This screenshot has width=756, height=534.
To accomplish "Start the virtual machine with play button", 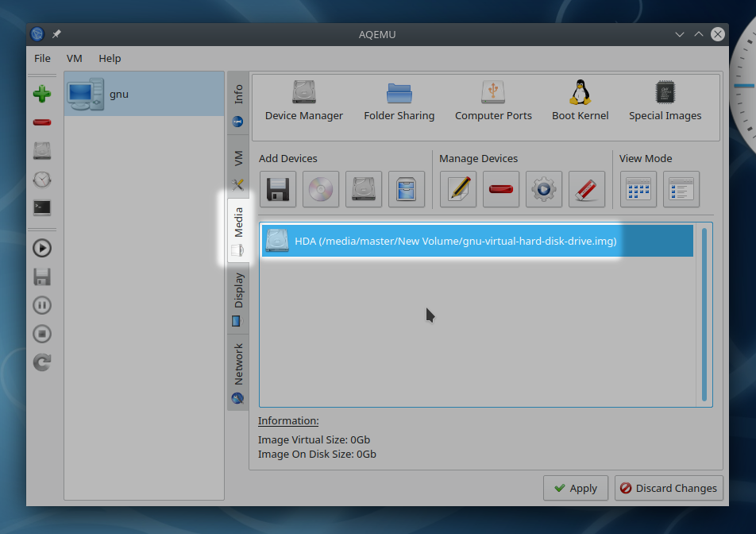I will point(42,248).
